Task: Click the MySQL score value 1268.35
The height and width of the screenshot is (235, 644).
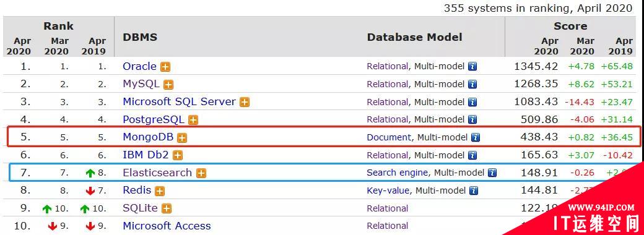Action: (536, 84)
